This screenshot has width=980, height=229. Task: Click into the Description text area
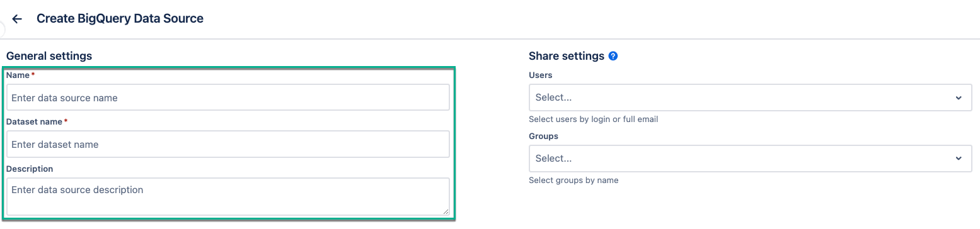coord(228,196)
